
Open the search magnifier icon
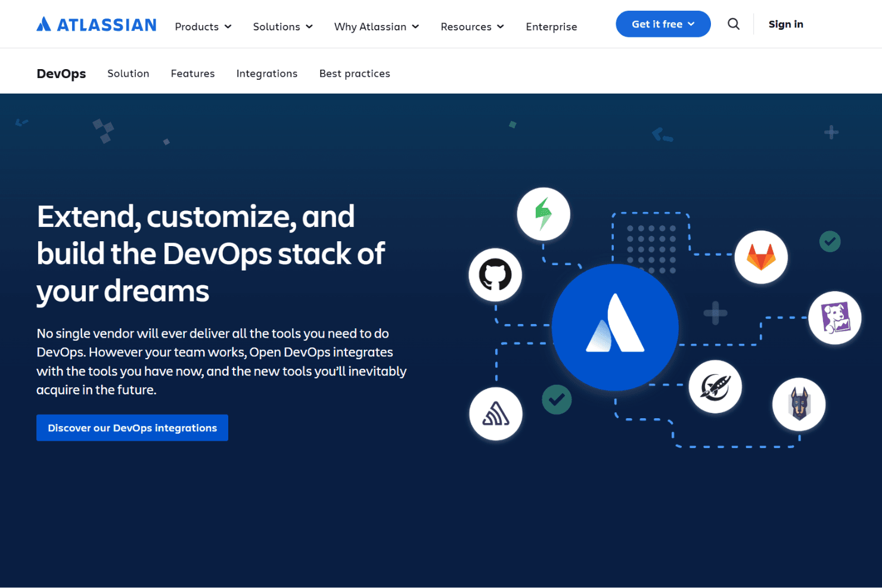734,24
